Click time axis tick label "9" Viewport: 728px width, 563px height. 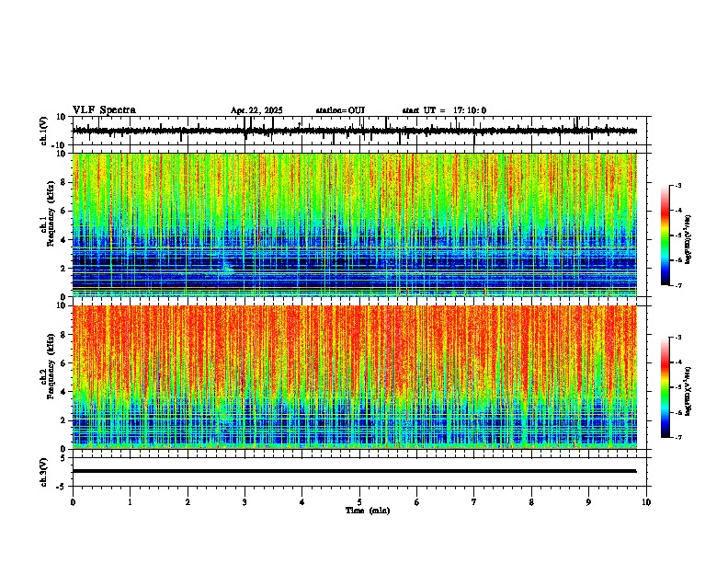pyautogui.click(x=588, y=502)
